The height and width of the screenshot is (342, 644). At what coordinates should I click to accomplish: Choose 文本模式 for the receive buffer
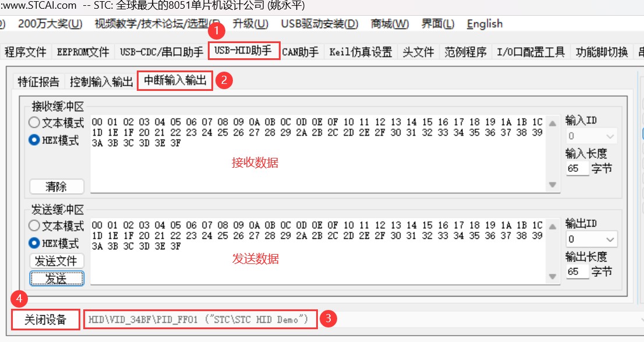tap(56, 122)
